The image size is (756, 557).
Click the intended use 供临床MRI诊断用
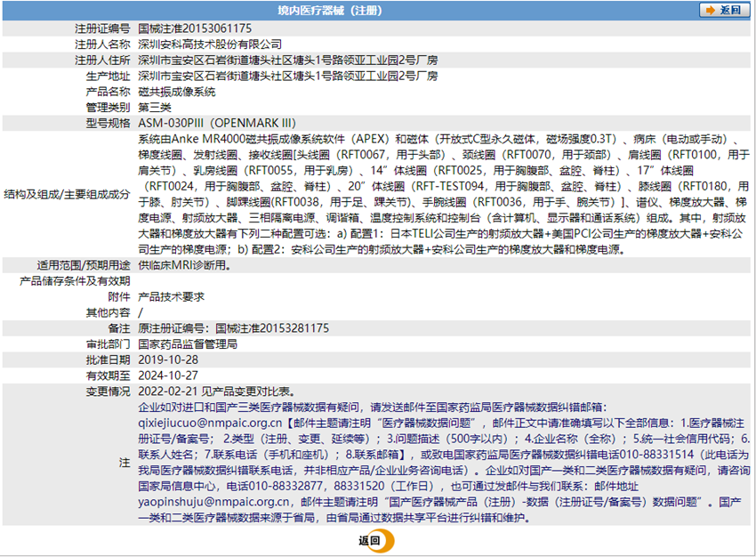click(184, 265)
